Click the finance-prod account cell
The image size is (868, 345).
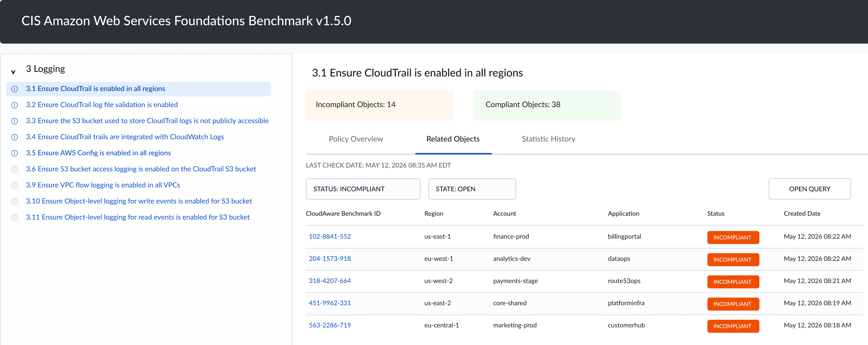[511, 237]
